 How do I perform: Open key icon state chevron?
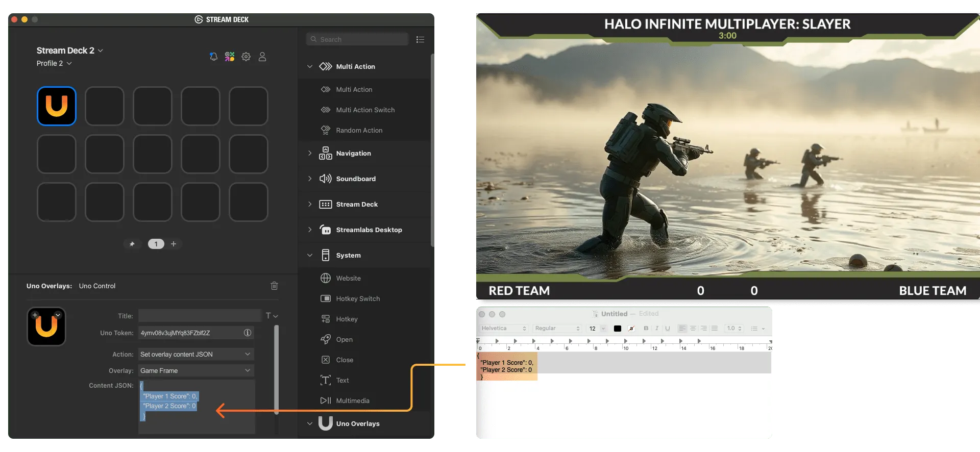click(x=58, y=315)
